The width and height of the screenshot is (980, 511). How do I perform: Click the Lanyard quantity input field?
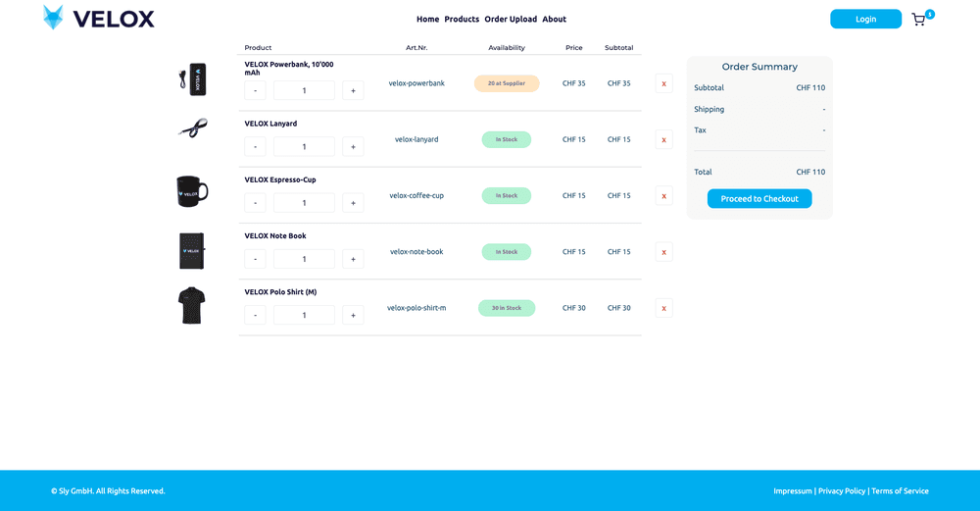pos(305,146)
